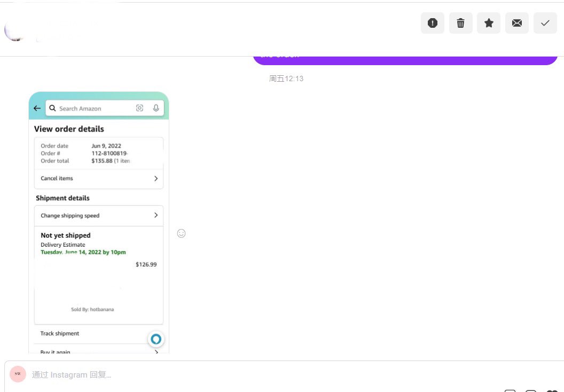Mark conversation as spam with exclamation icon
Viewport: 564px width, 392px height.
click(x=433, y=23)
